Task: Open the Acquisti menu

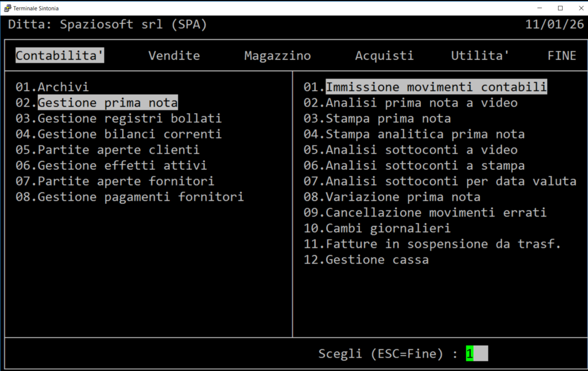Action: point(384,56)
